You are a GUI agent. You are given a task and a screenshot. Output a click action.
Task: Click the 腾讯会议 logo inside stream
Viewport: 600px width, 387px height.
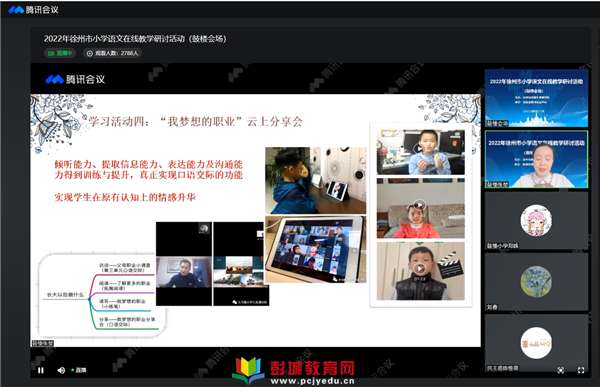point(75,79)
